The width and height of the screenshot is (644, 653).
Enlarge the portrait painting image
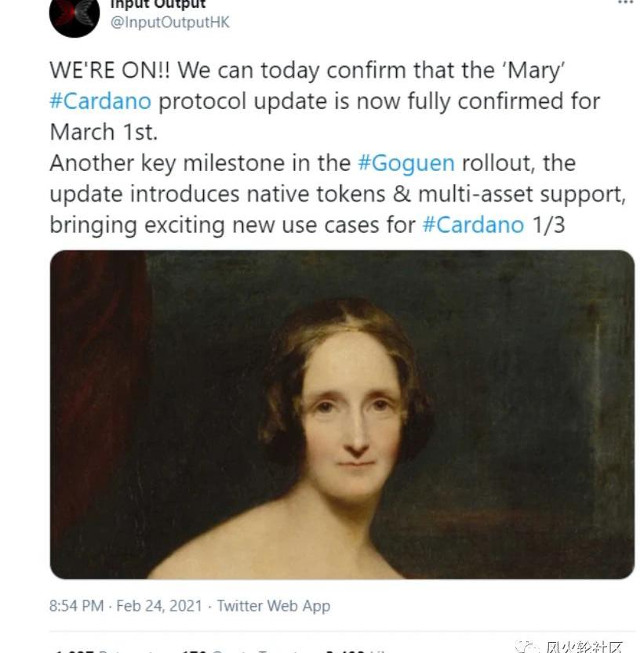(342, 414)
